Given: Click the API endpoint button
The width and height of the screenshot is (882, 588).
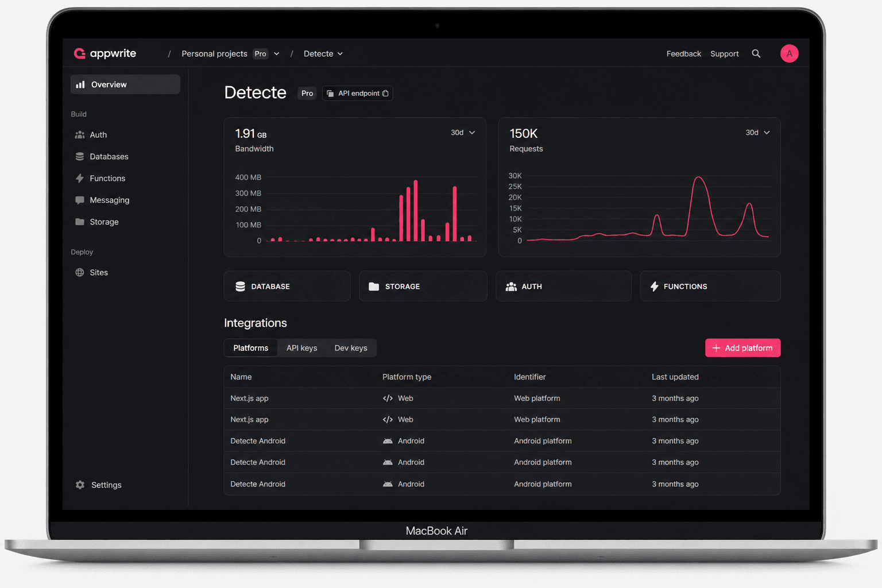Looking at the screenshot, I should pyautogui.click(x=357, y=93).
